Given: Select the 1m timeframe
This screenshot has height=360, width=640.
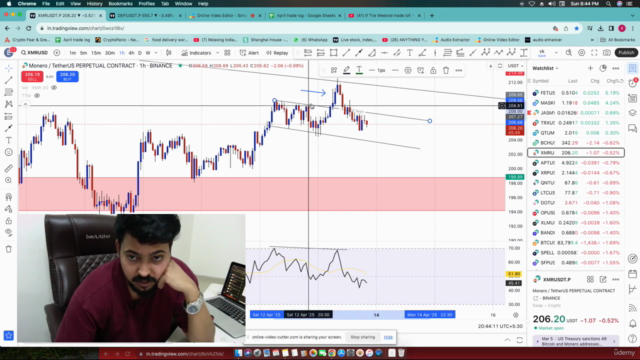Looking at the screenshot, I should point(72,53).
